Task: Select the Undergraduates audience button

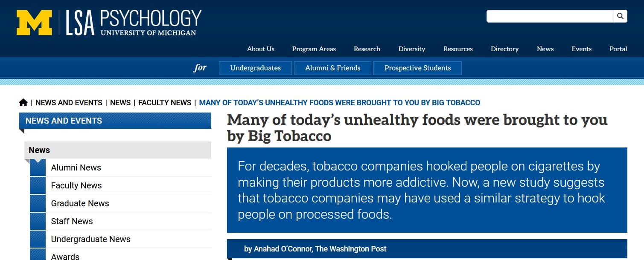Action: click(x=255, y=68)
